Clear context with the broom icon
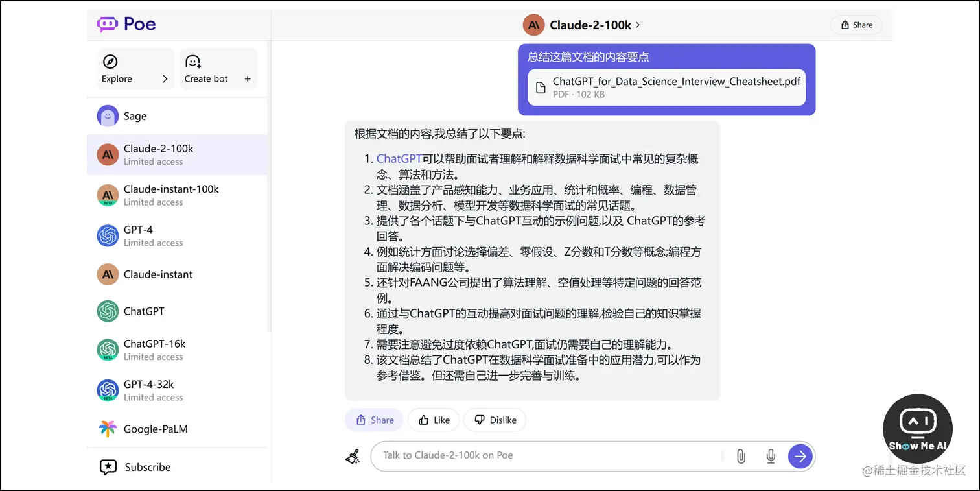This screenshot has height=491, width=980. point(352,457)
